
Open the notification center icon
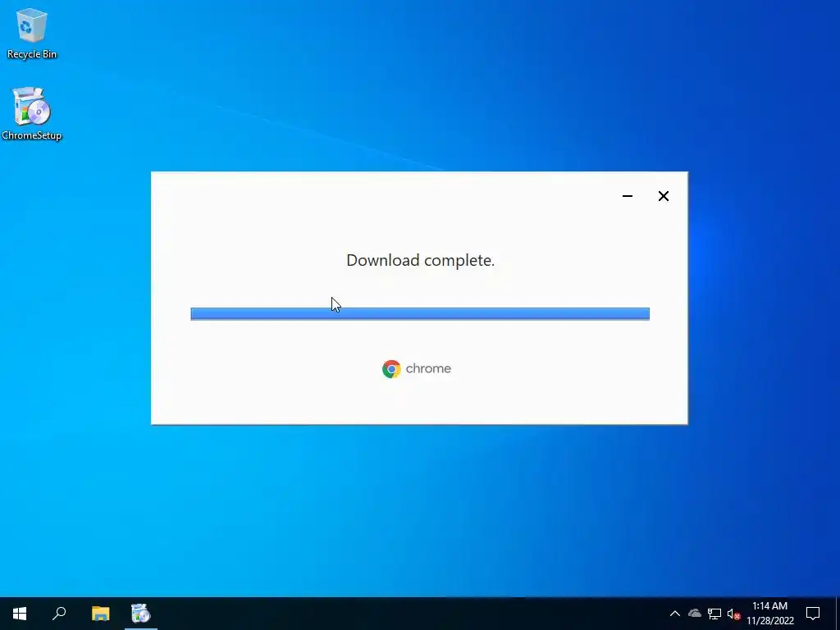click(813, 614)
